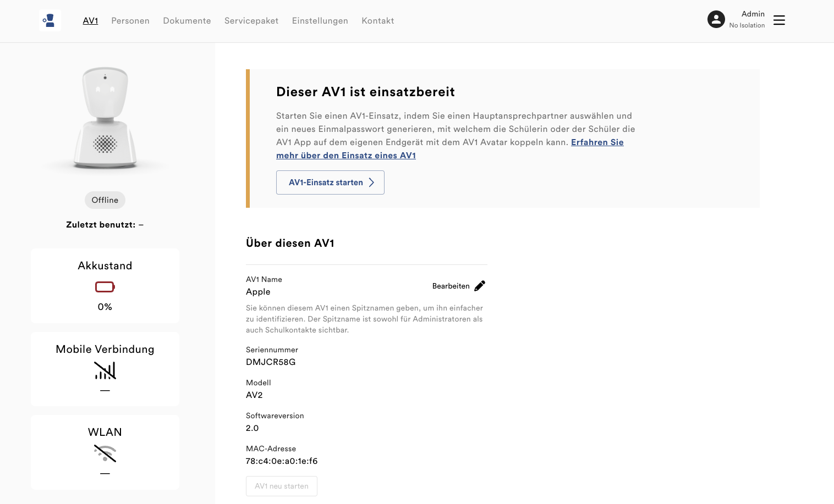The image size is (834, 504).
Task: Click the AV1 robot avatar image
Action: (x=105, y=118)
